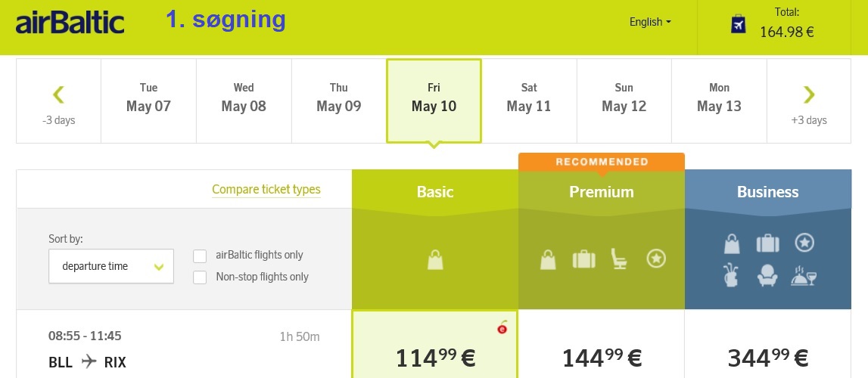Click the Business golf bag icon
This screenshot has width=868, height=378.
(x=731, y=274)
